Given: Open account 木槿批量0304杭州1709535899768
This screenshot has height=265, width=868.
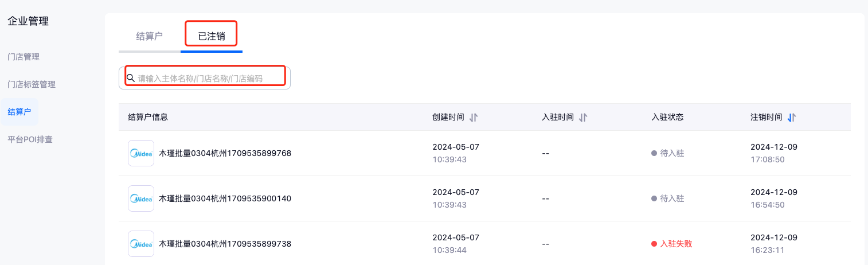Looking at the screenshot, I should coord(225,153).
